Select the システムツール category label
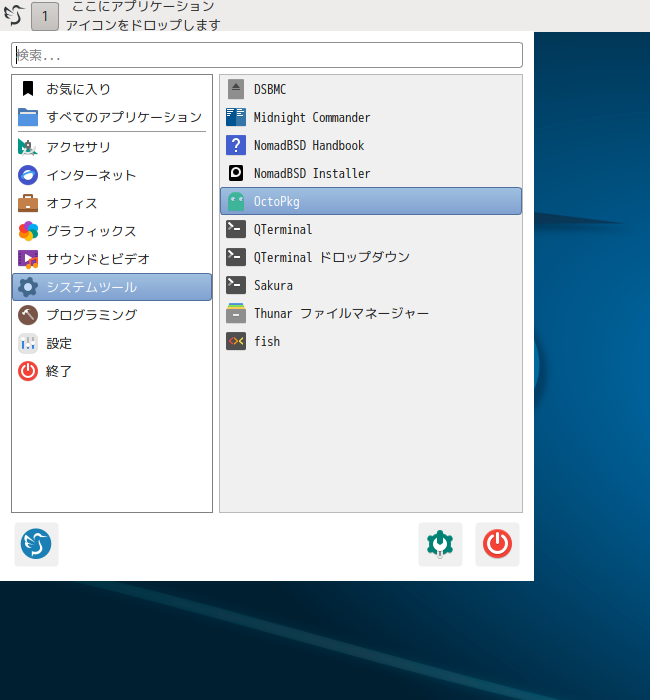The image size is (650, 700). pos(92,287)
